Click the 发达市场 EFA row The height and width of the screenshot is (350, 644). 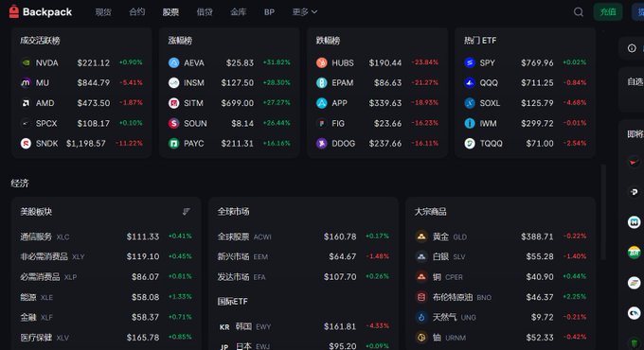pyautogui.click(x=303, y=277)
